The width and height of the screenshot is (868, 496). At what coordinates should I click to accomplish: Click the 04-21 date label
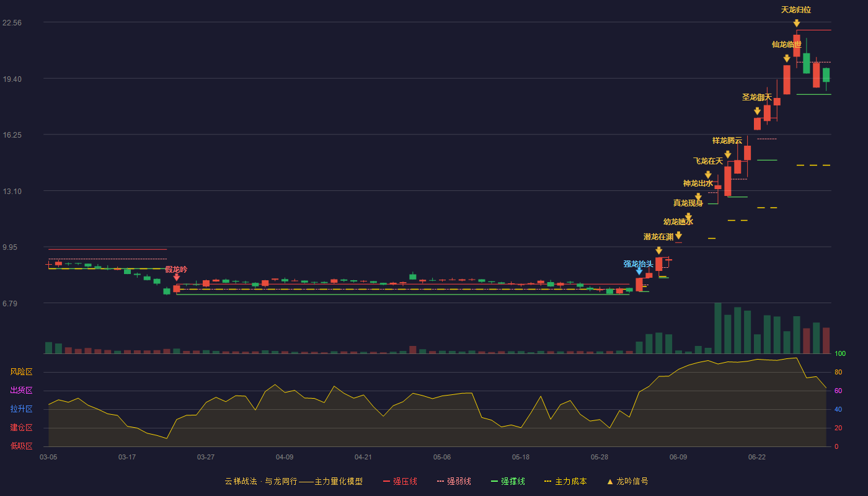(363, 457)
